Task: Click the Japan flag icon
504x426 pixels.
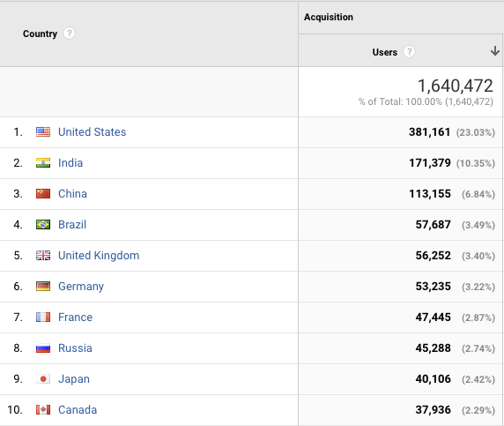Action: click(x=43, y=379)
